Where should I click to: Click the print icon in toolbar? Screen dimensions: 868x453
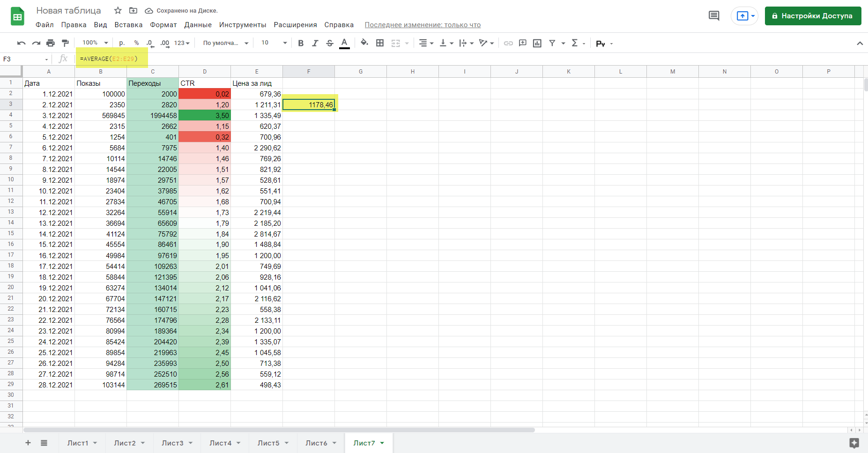[51, 43]
